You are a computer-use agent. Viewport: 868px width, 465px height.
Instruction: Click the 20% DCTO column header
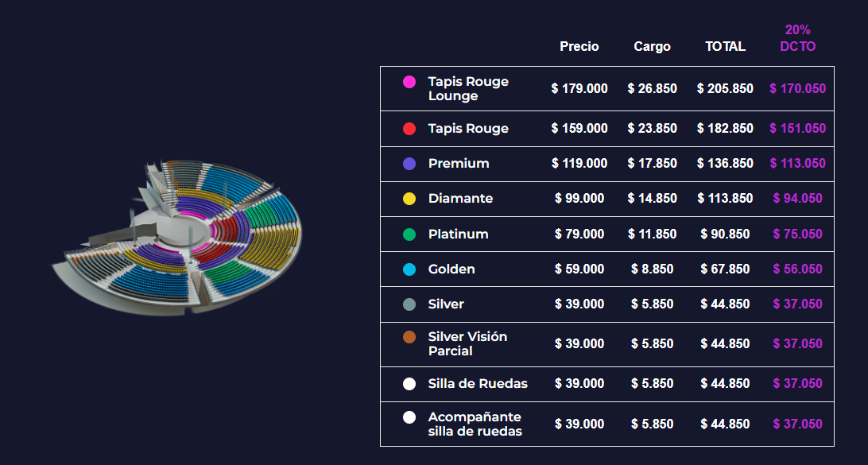[x=797, y=38]
